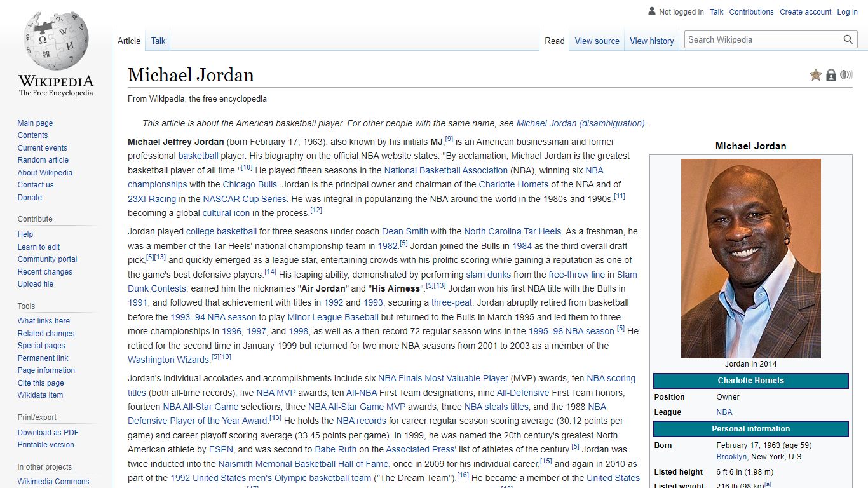
Task: Click the featured article star icon
Action: [816, 75]
